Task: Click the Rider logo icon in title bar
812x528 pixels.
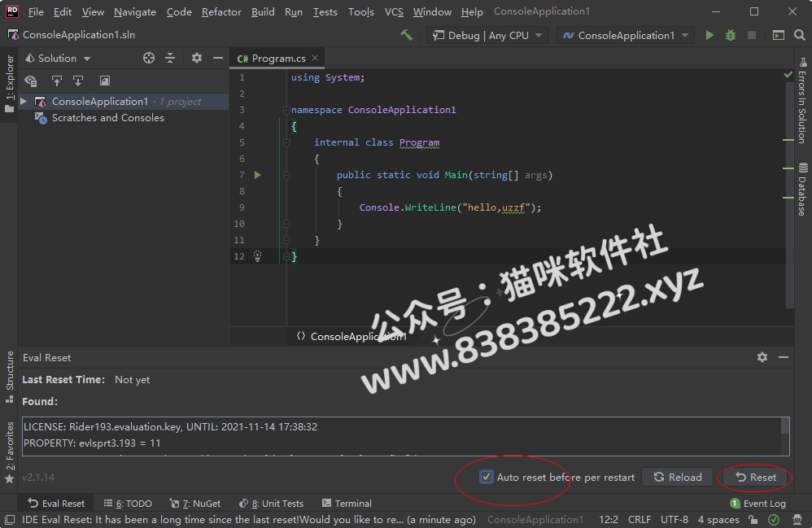Action: pyautogui.click(x=12, y=11)
